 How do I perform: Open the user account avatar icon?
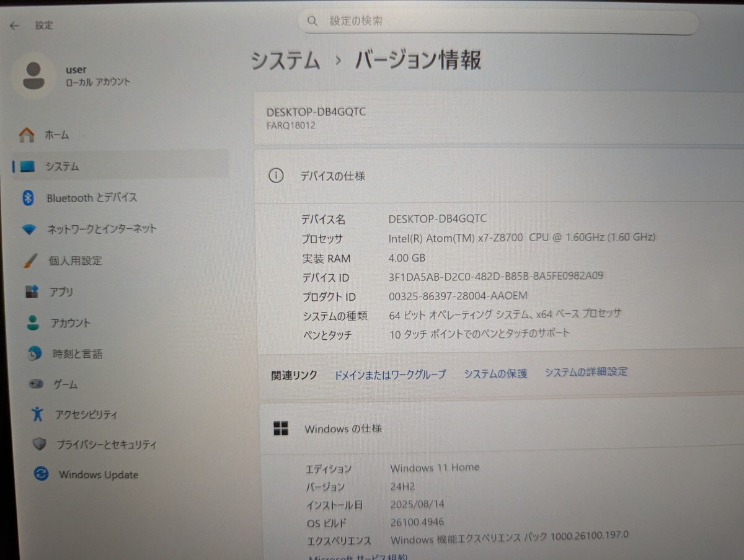tap(33, 76)
